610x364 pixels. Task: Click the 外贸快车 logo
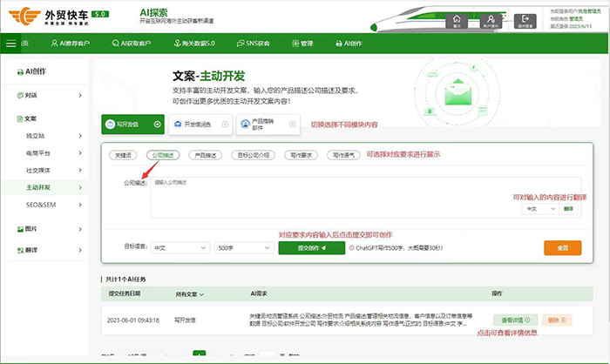click(54, 16)
